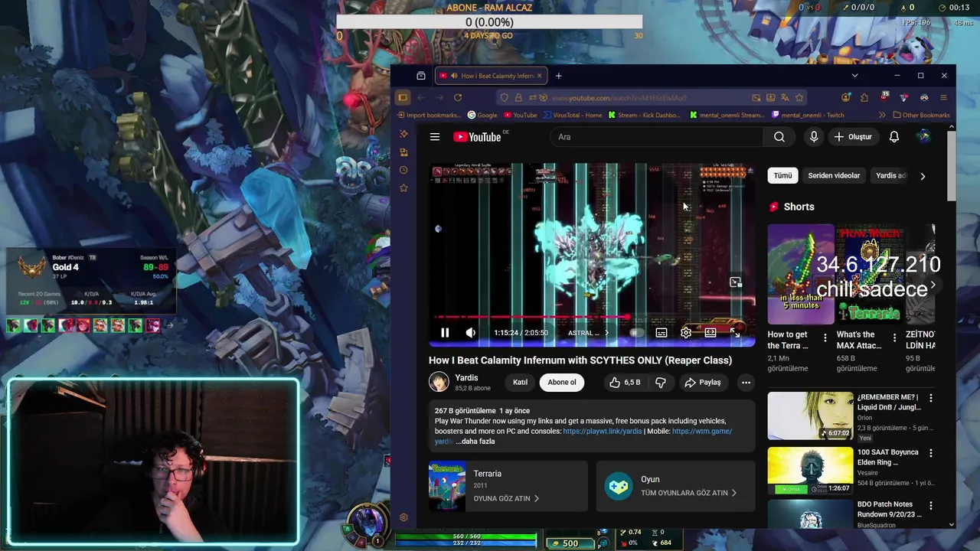Image resolution: width=980 pixels, height=551 pixels.
Task: Click the YouTube logo home link
Action: click(x=476, y=137)
